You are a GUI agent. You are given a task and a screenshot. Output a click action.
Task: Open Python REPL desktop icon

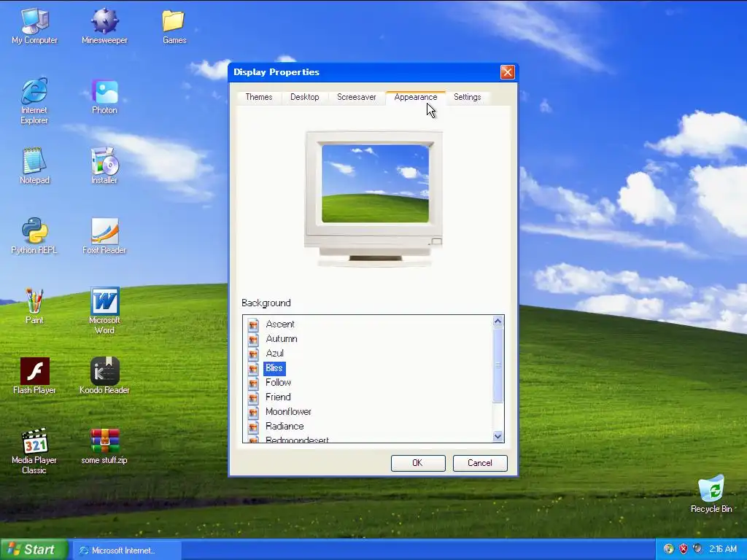tap(34, 236)
